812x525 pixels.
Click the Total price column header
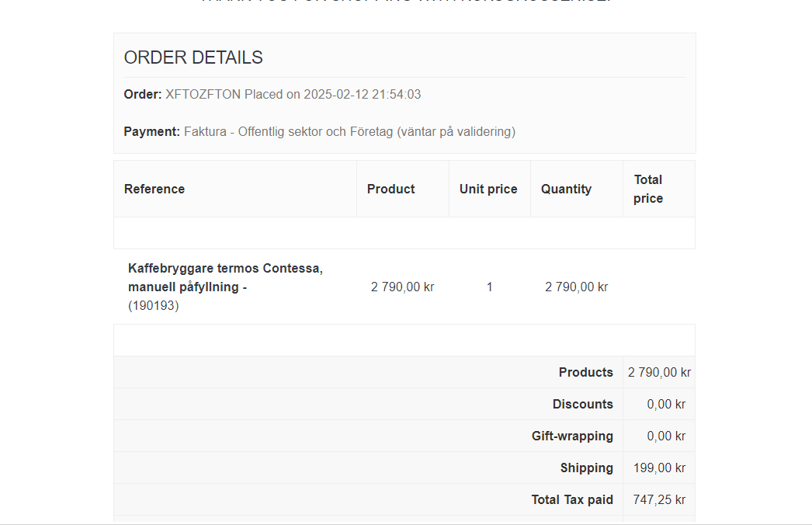[x=648, y=189]
